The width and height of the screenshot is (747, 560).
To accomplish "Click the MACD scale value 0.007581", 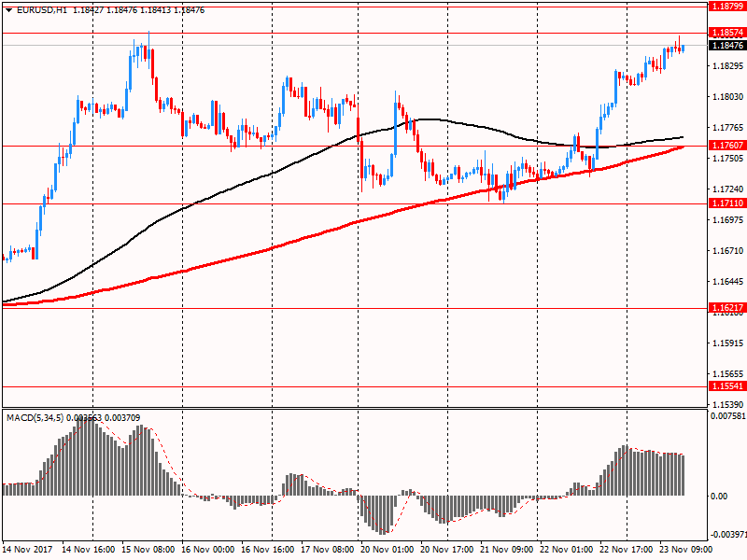I will [728, 416].
